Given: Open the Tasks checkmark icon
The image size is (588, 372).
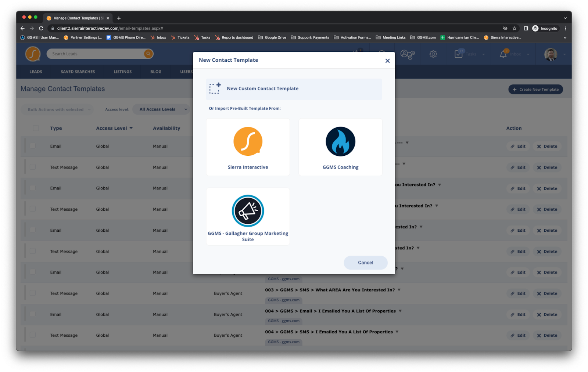Looking at the screenshot, I should pos(459,54).
